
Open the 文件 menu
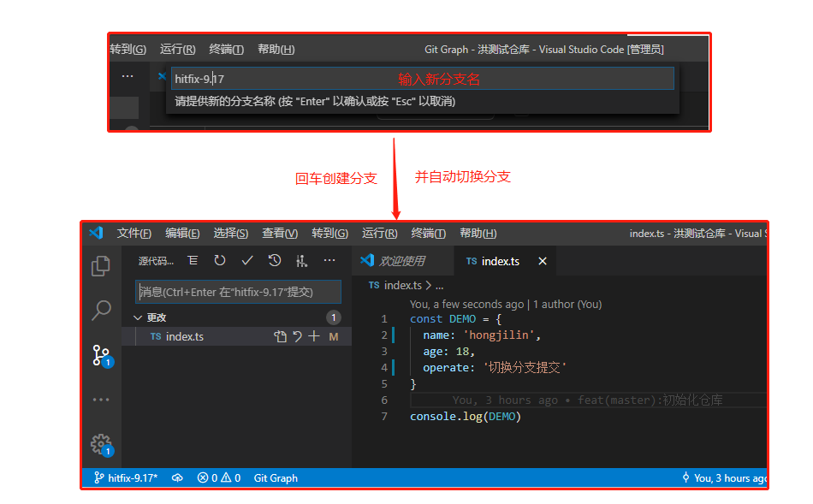pyautogui.click(x=134, y=232)
